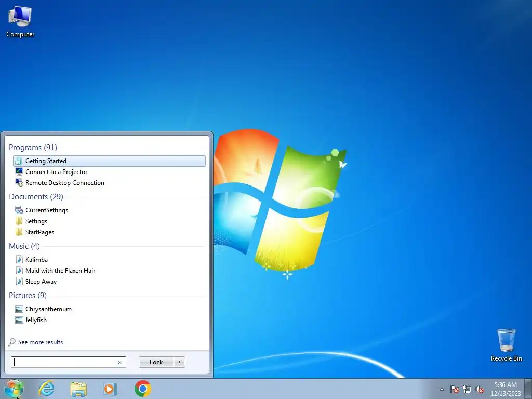Click the Programs (91) group header

[33, 147]
